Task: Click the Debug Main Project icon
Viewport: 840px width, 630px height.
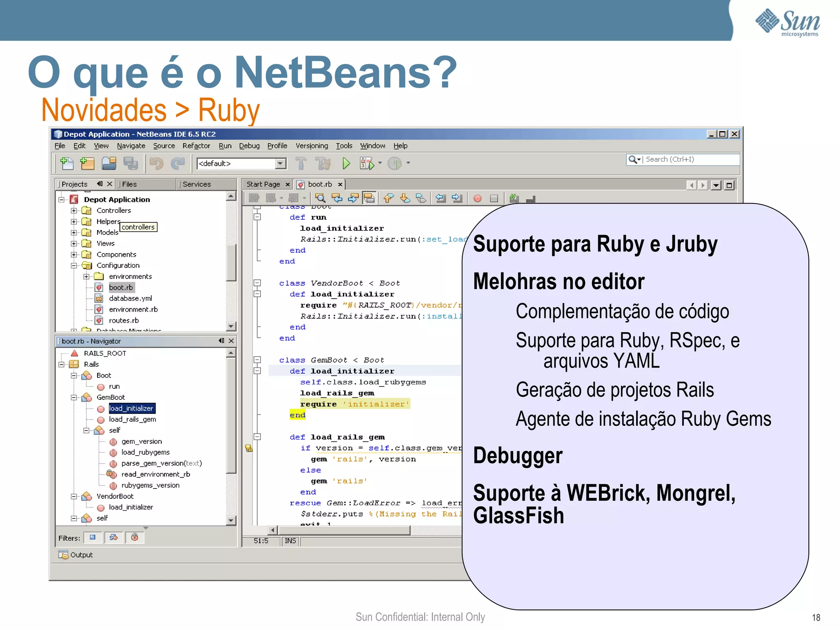Action: pos(367,163)
